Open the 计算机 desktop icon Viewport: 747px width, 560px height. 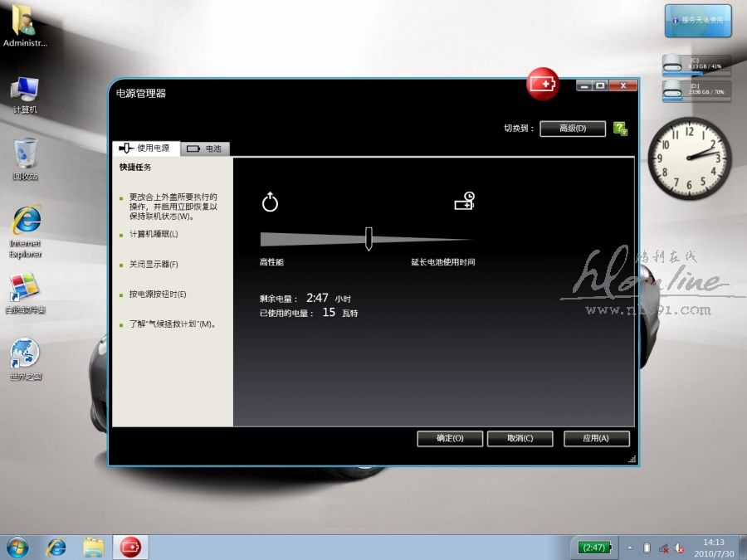pos(25,95)
